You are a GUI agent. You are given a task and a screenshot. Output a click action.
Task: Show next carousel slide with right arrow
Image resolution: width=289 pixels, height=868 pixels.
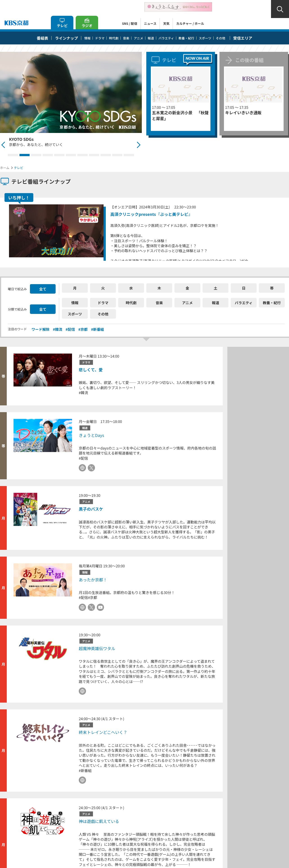(138, 145)
